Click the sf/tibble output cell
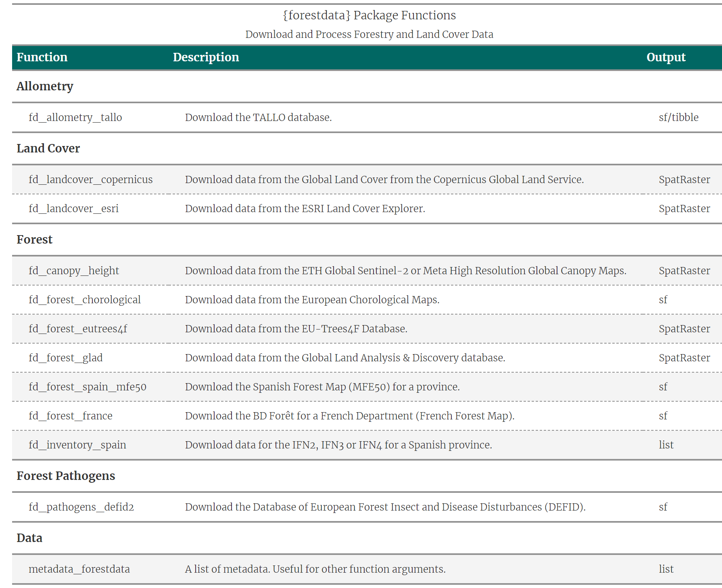This screenshot has width=722, height=588. (x=678, y=117)
